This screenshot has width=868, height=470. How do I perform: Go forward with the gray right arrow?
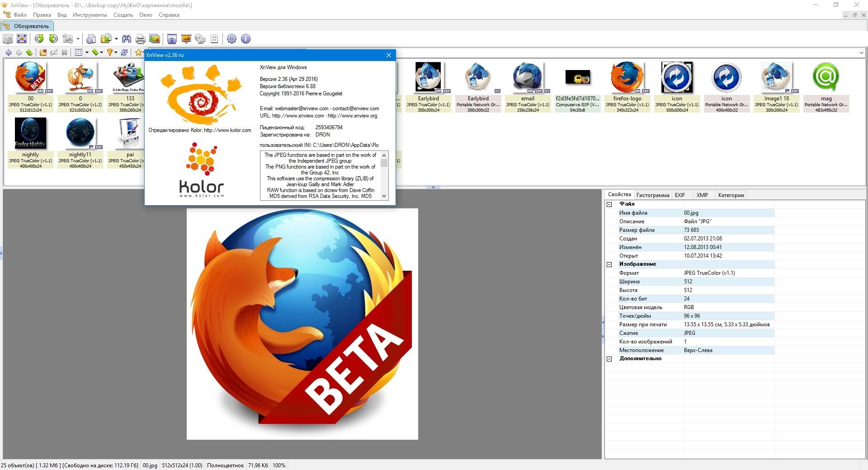click(x=19, y=52)
